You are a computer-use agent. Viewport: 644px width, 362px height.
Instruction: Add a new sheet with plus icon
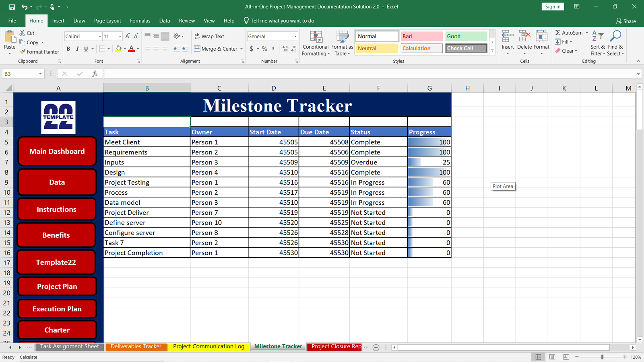pos(376,348)
